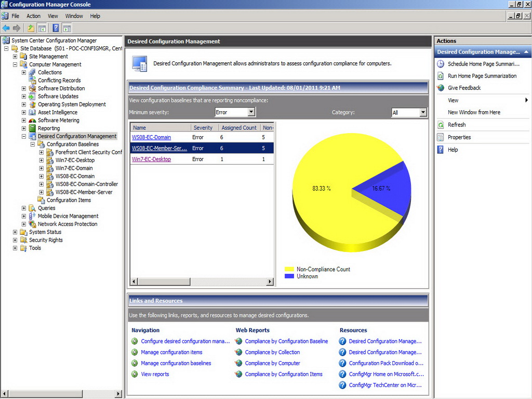Expand the Collections tree node
The width and height of the screenshot is (532, 399).
pos(24,72)
